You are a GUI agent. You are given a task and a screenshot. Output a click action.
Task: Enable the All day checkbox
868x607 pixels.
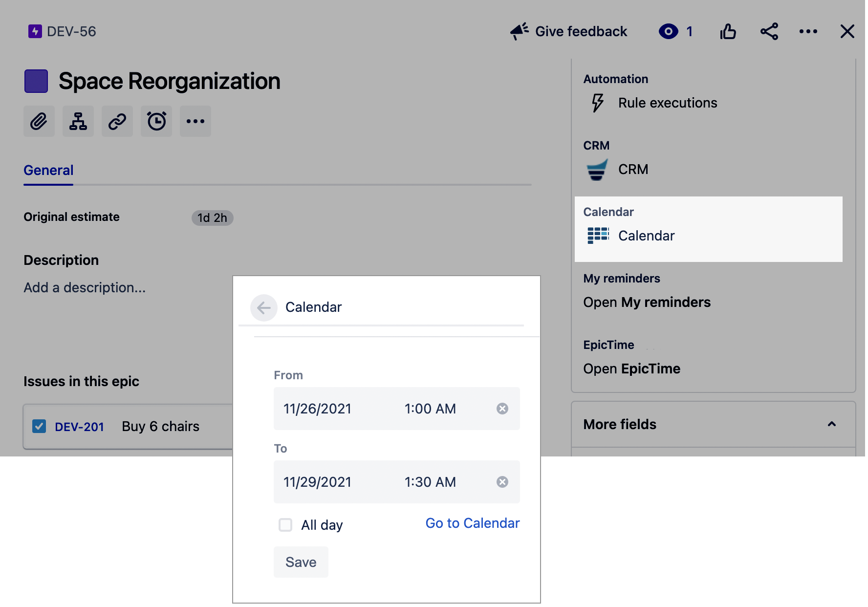[x=285, y=525]
